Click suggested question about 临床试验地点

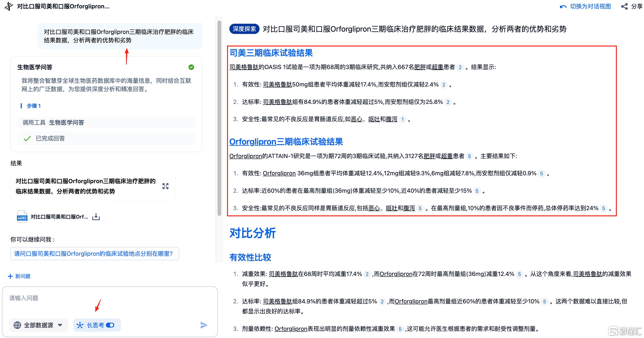point(94,254)
